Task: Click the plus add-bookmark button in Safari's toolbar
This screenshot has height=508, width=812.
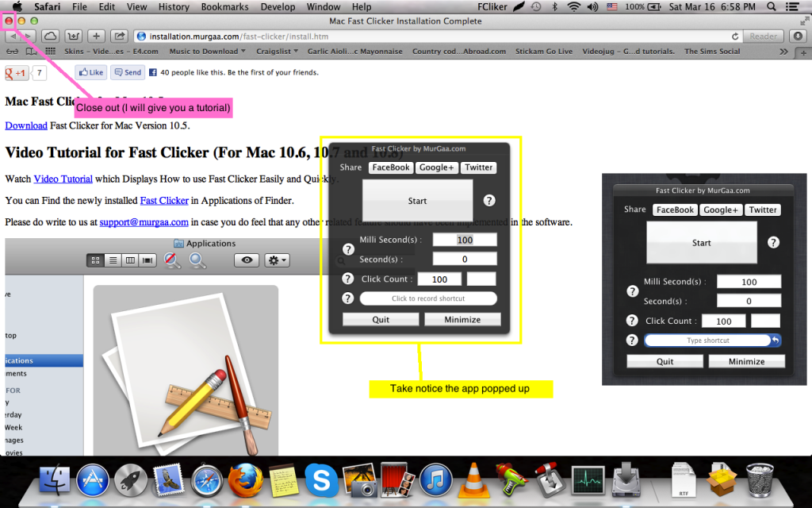Action: coord(96,37)
